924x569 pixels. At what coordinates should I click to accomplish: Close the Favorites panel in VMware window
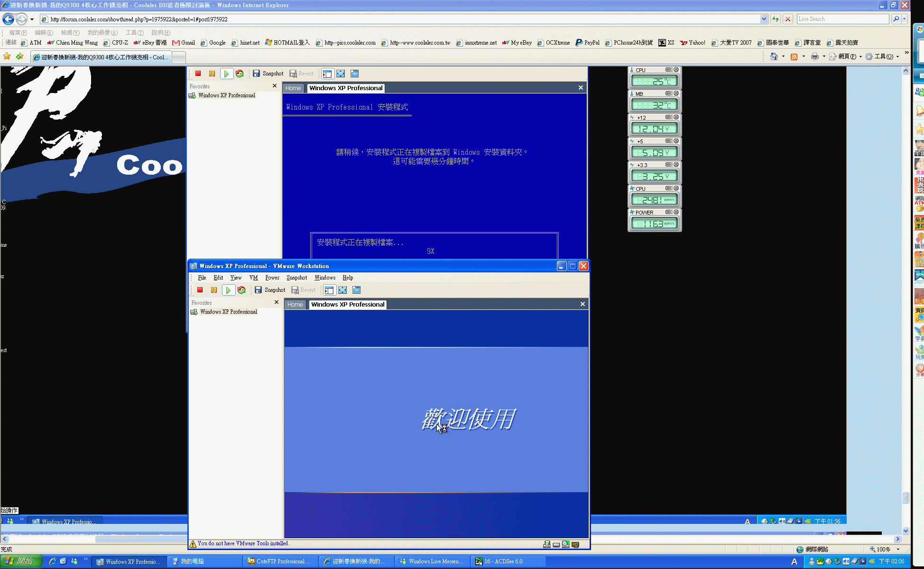pyautogui.click(x=277, y=302)
